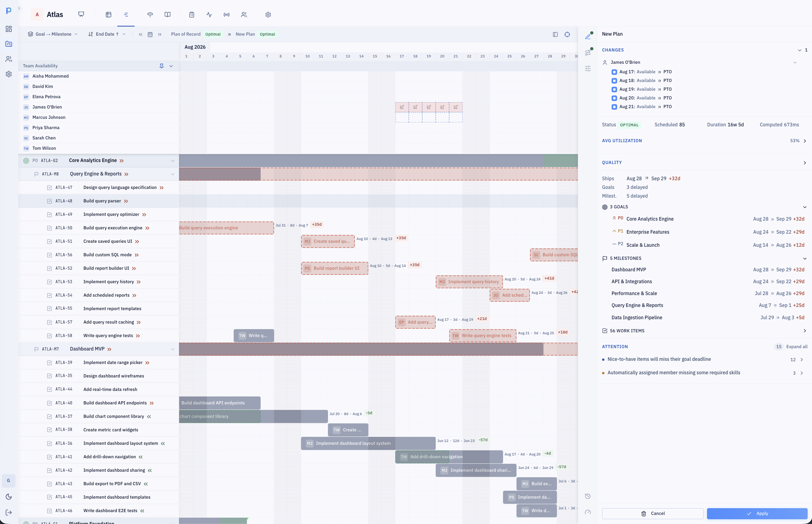Open the clipboard reports icon
This screenshot has height=524, width=812.
192,15
